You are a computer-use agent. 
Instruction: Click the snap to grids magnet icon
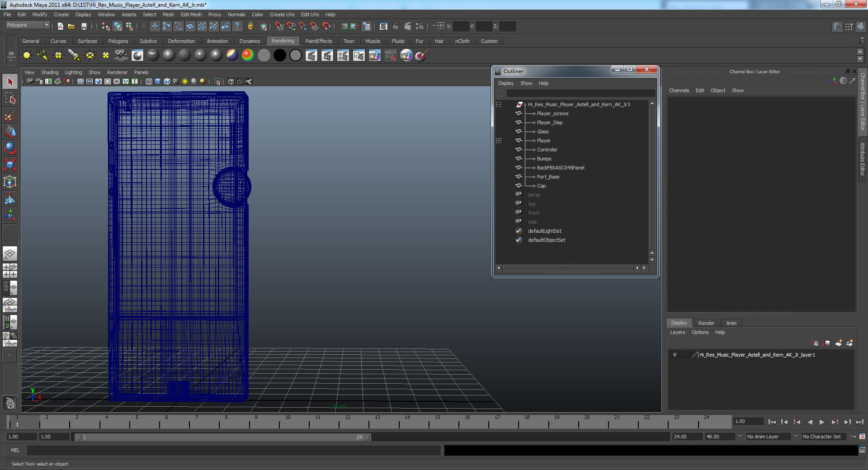(x=279, y=26)
